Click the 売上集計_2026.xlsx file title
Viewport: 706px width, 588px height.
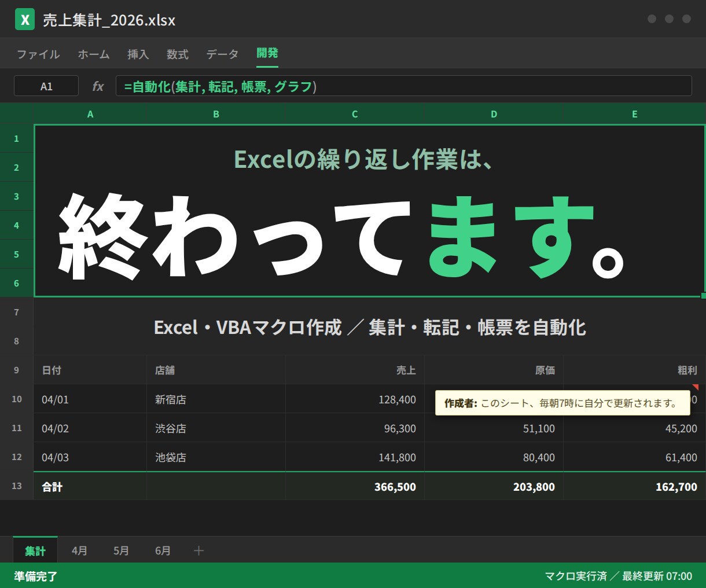pyautogui.click(x=109, y=20)
